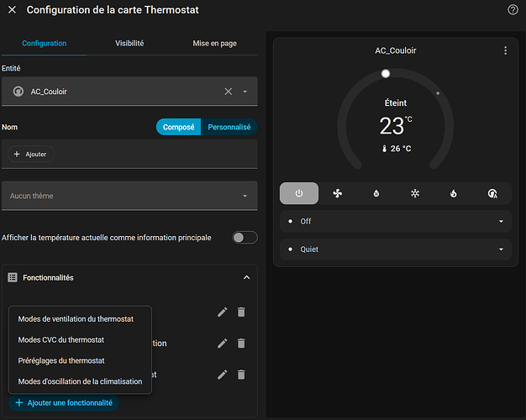Edit the third feature ending in 't'
This screenshot has height=420, width=526.
click(x=222, y=375)
